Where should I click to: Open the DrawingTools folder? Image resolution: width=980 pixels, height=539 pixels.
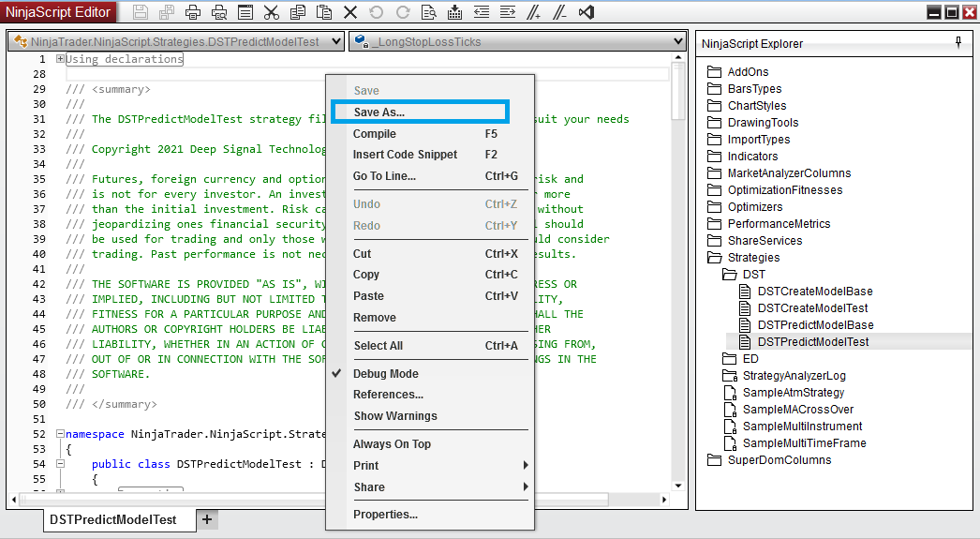tap(753, 123)
